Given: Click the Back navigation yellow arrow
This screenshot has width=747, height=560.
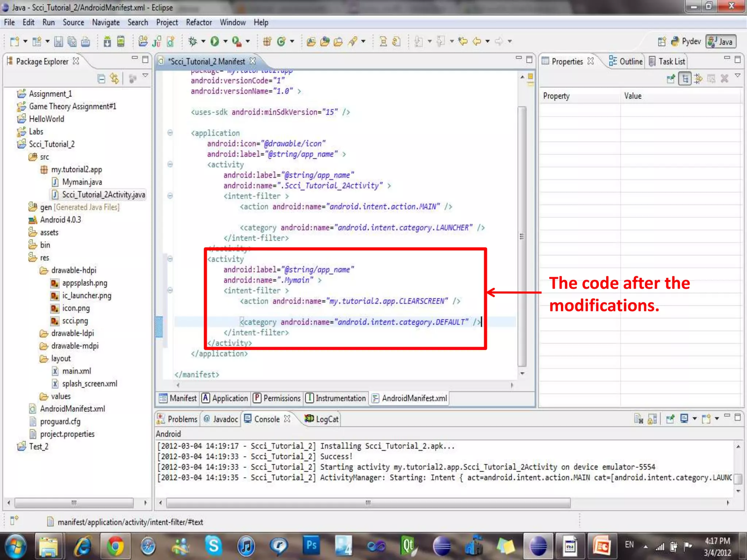Looking at the screenshot, I should pyautogui.click(x=477, y=42).
